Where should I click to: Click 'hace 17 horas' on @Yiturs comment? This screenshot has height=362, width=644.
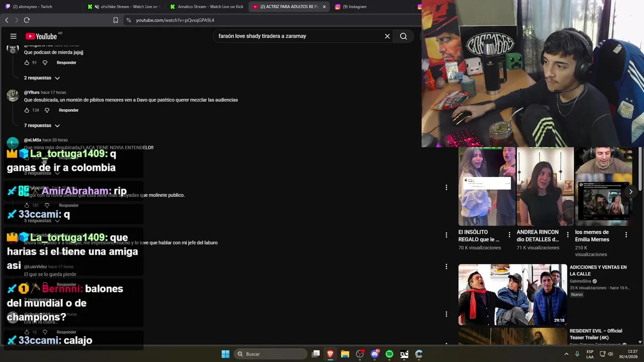(x=53, y=93)
